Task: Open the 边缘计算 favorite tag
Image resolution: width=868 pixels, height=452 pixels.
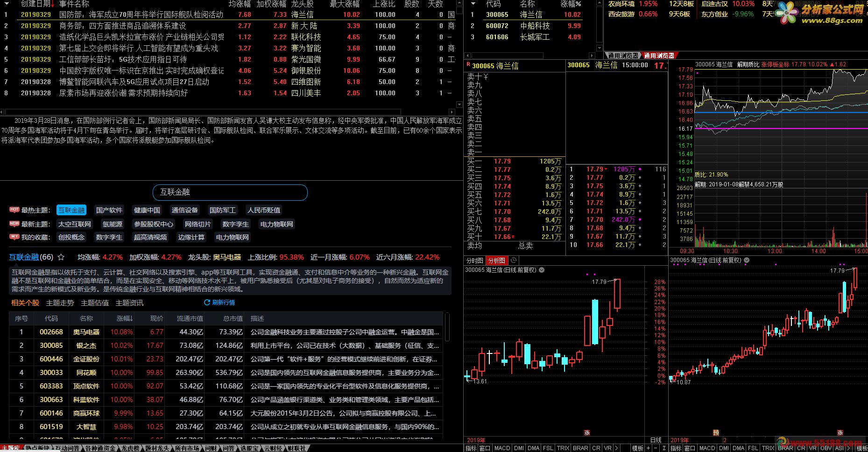Action: click(191, 237)
